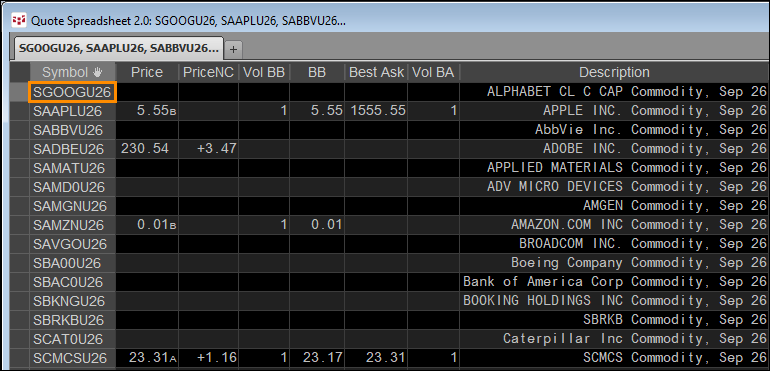Click the SBRKB Commodity description
The height and width of the screenshot is (371, 770).
click(x=614, y=320)
